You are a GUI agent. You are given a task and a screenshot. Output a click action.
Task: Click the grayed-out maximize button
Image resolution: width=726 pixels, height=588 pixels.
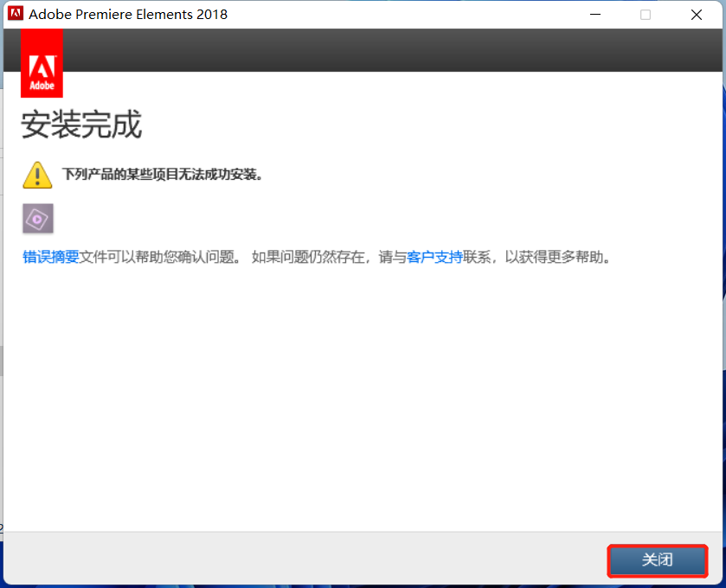point(646,14)
